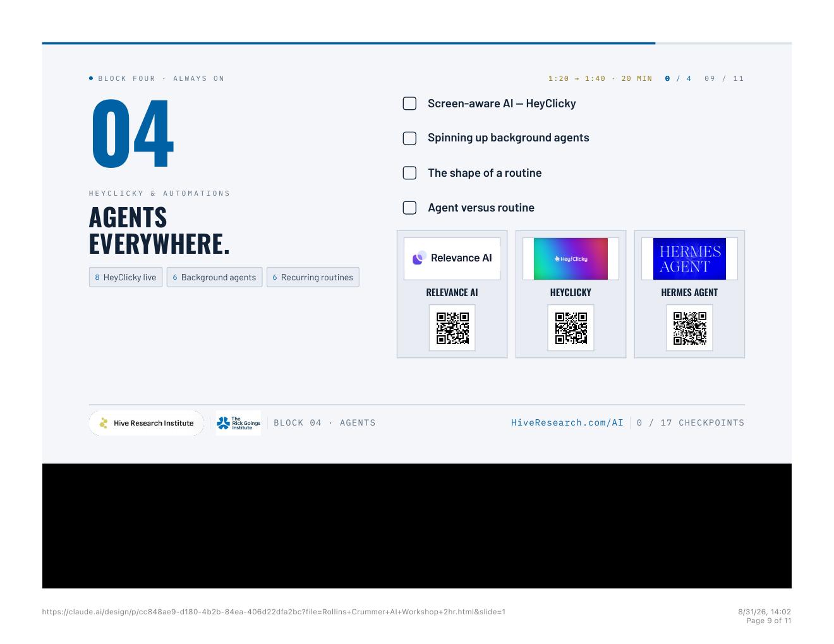
Task: Click the Relevance AI logo thumbnail
Action: pyautogui.click(x=452, y=258)
